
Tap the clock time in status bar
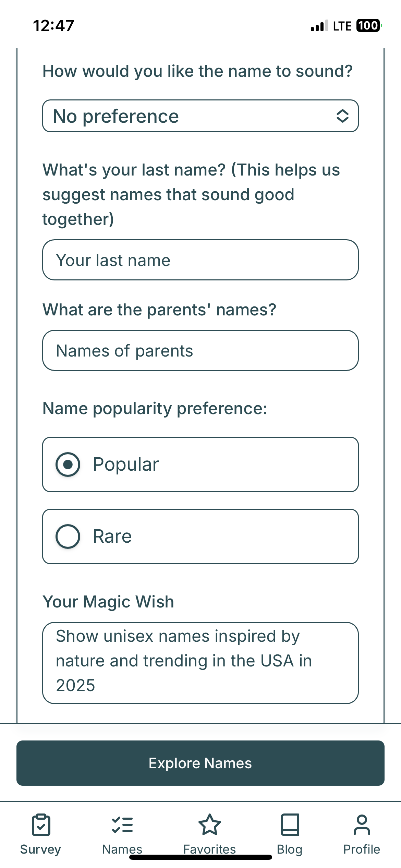point(53,26)
